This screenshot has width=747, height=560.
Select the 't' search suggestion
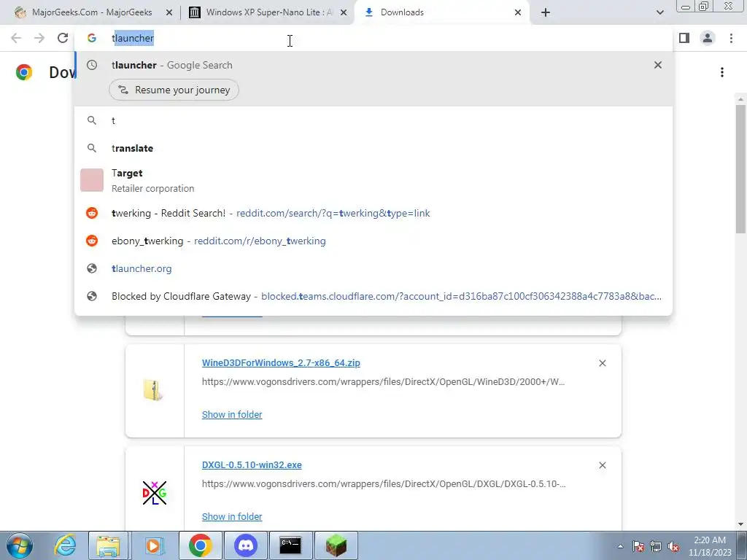pyautogui.click(x=373, y=120)
